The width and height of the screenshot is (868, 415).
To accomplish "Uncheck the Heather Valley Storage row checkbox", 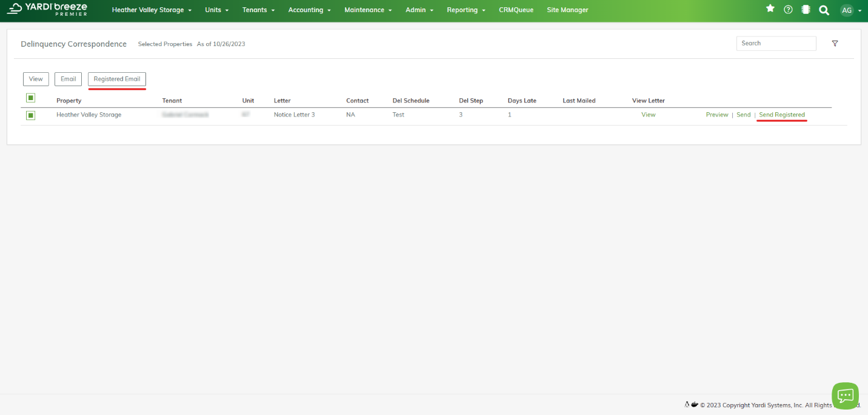I will pos(31,115).
